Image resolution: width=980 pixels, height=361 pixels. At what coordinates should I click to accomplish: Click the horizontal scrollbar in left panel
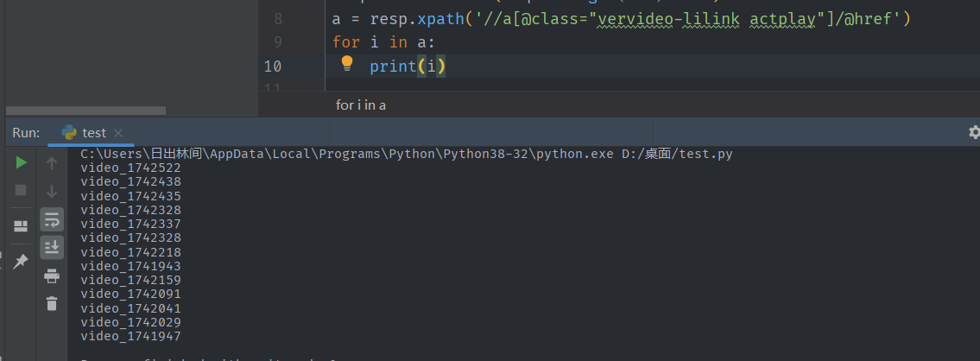85,111
